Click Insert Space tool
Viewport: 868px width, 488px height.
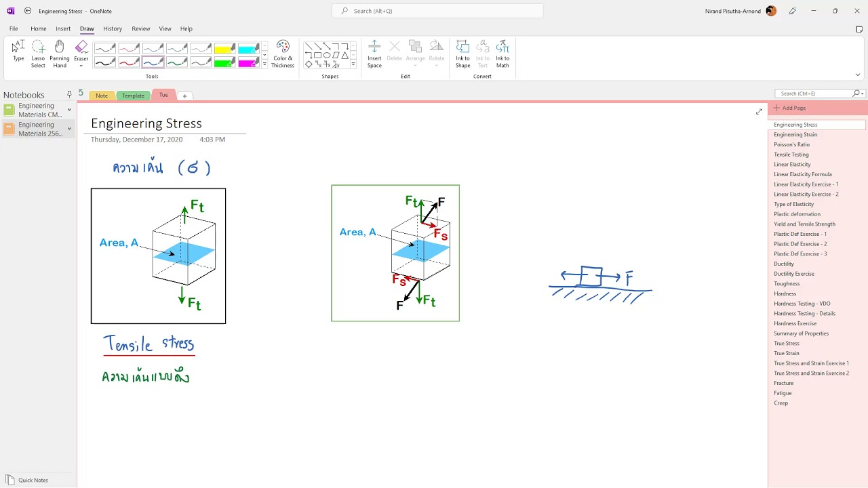[x=374, y=54]
